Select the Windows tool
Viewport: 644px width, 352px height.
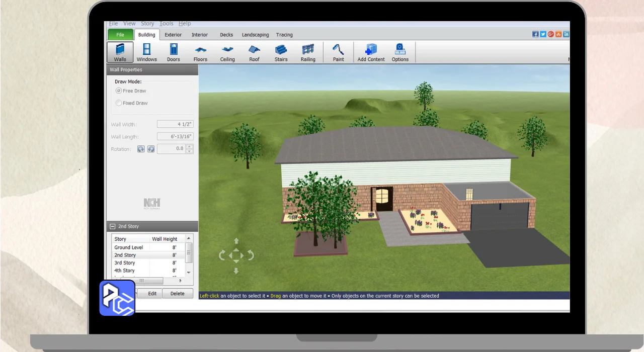coord(147,52)
